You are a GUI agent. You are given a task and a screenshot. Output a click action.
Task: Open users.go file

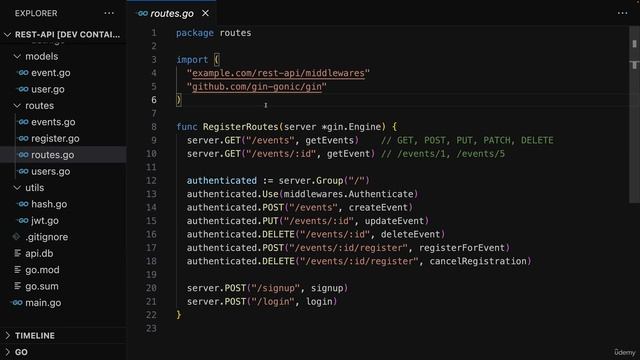tap(51, 171)
